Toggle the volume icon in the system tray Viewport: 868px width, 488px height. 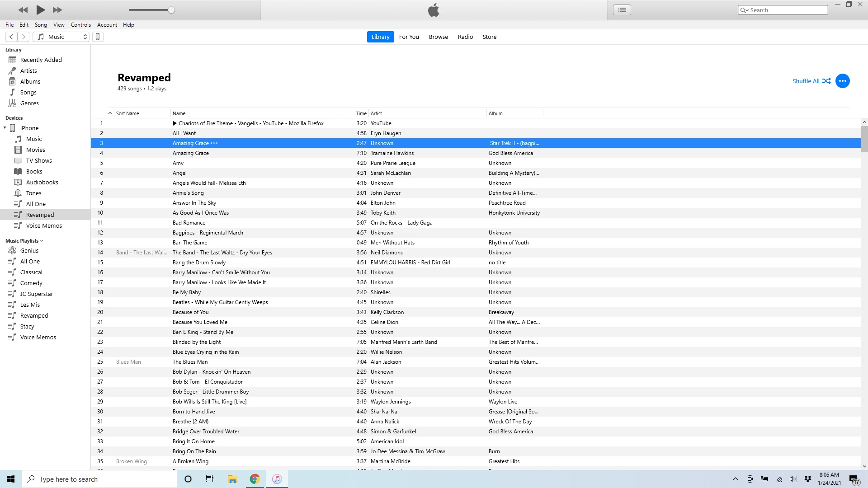pos(793,479)
